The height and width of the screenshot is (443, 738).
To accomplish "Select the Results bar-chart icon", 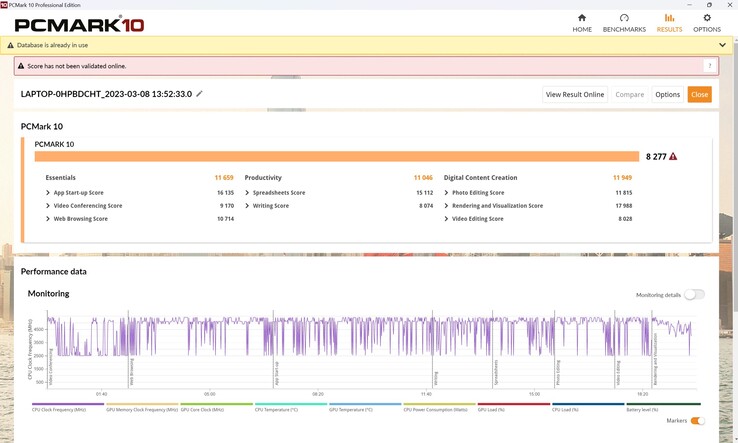I will click(x=669, y=18).
